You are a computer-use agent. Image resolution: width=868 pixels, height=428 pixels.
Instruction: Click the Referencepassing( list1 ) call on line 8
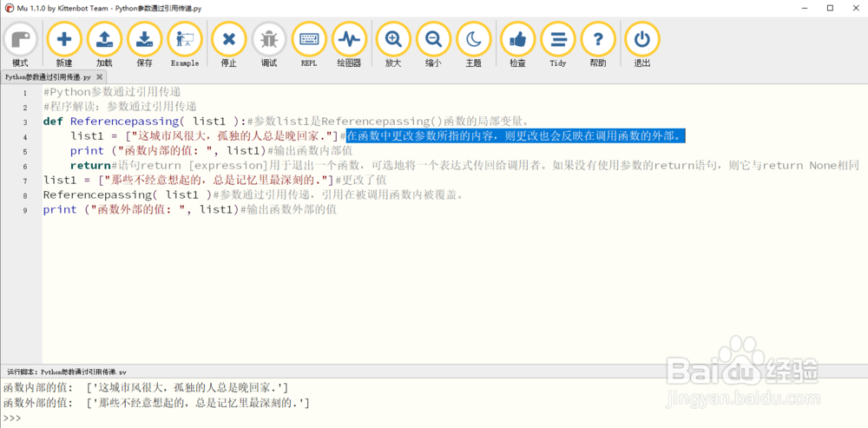pyautogui.click(x=128, y=194)
